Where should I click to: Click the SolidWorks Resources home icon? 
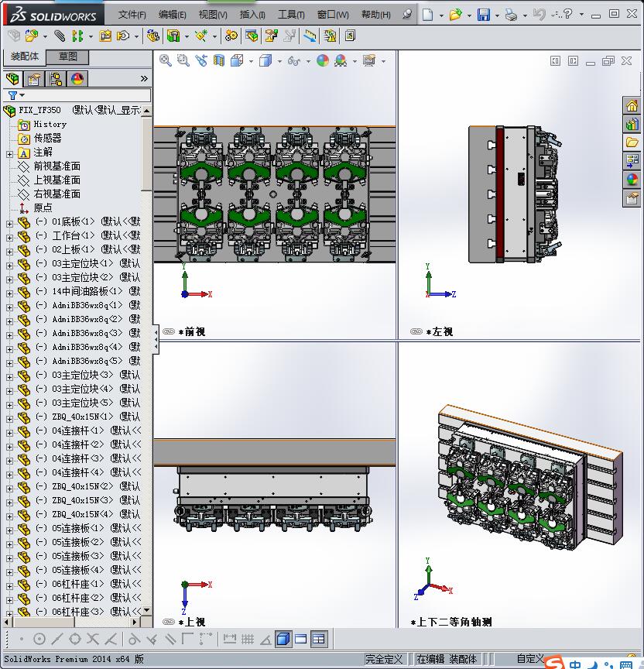632,106
